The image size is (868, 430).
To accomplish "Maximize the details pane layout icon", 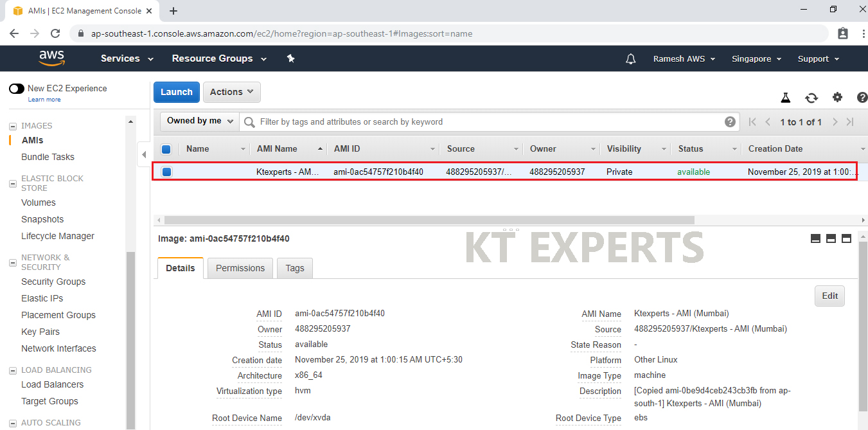I will (846, 238).
